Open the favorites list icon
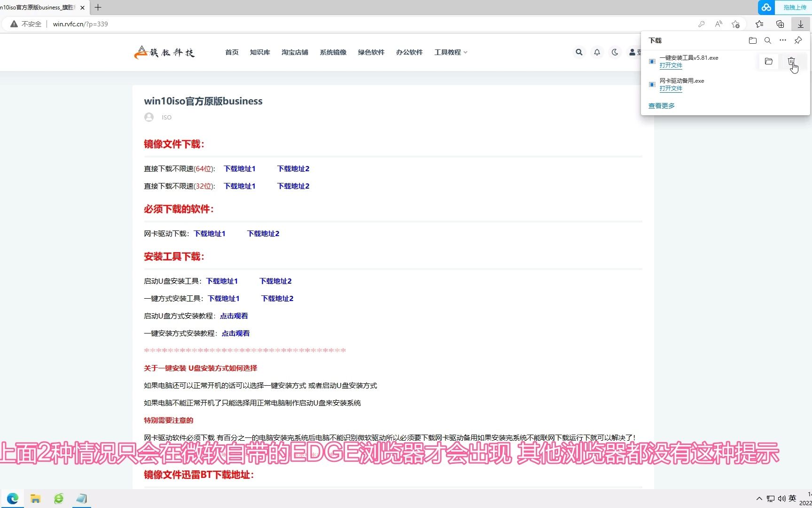The height and width of the screenshot is (508, 812). point(759,24)
